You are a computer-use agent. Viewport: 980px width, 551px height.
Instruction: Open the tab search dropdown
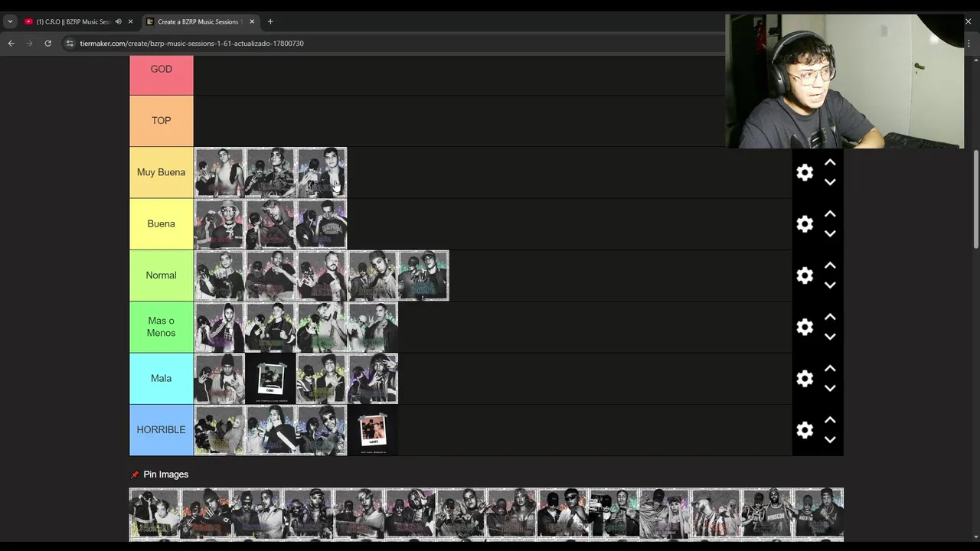coord(10,21)
